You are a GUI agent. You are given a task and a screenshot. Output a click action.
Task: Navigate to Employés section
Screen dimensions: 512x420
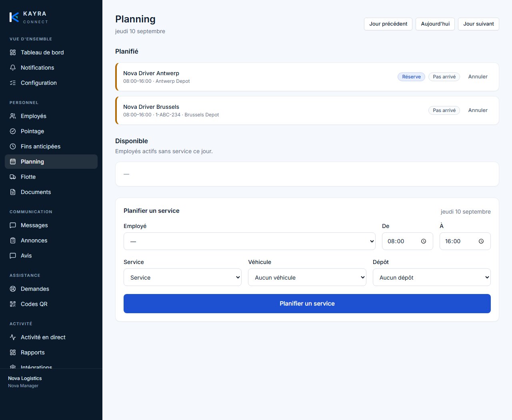pyautogui.click(x=51, y=116)
